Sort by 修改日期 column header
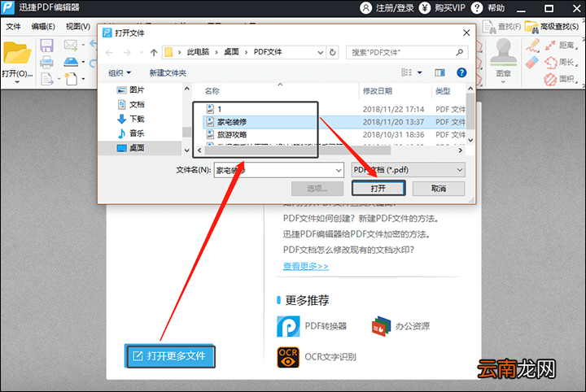The width and height of the screenshot is (586, 392). point(378,91)
